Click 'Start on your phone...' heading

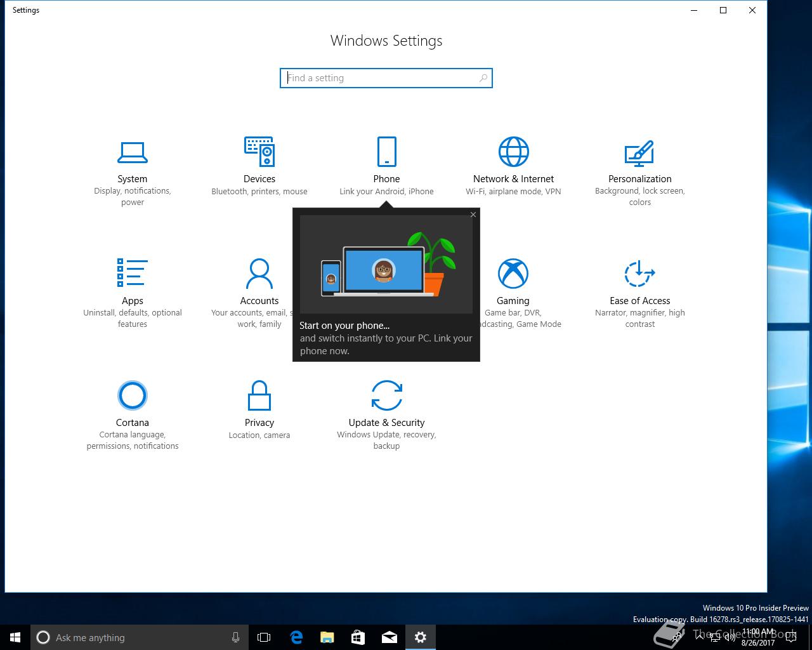click(344, 326)
